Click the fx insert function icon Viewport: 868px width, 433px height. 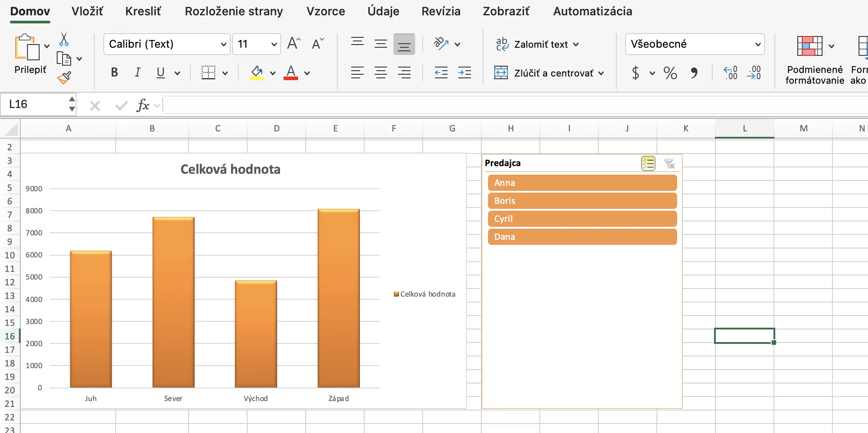143,105
